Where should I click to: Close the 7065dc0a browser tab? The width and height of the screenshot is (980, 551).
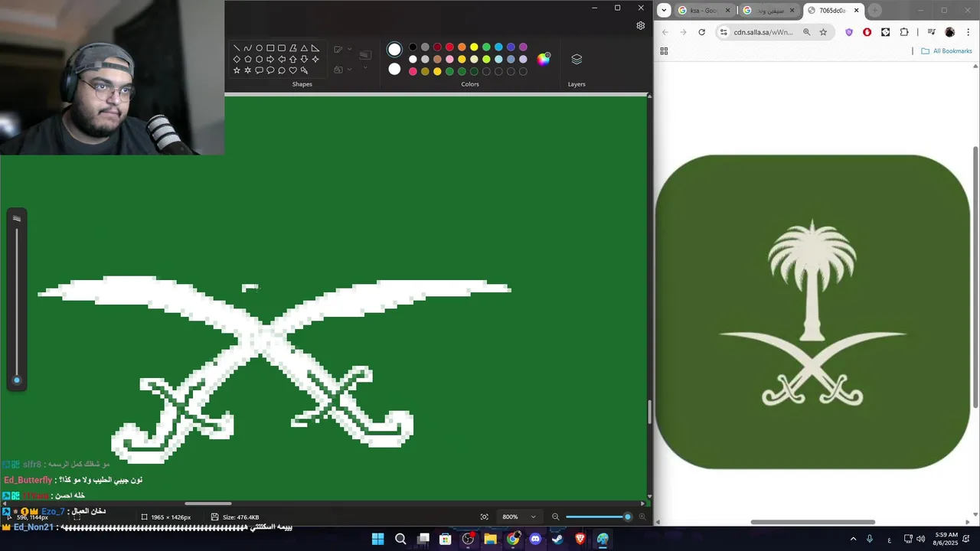point(857,11)
